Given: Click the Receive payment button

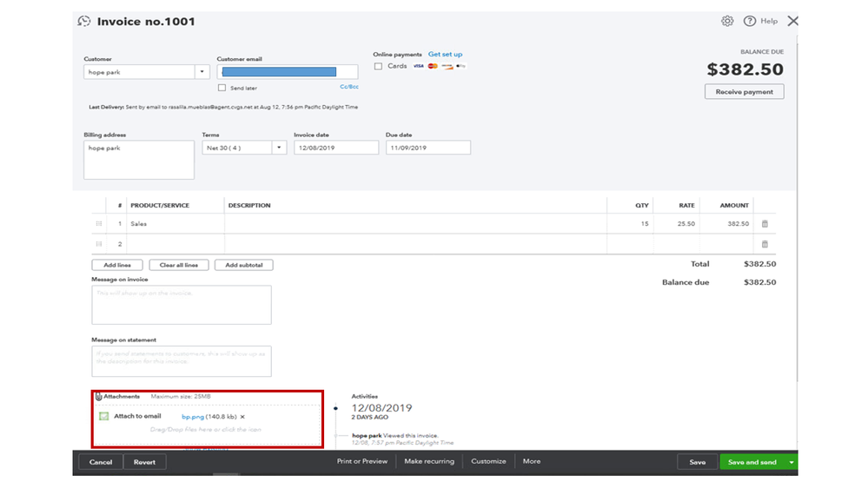Looking at the screenshot, I should click(x=744, y=92).
